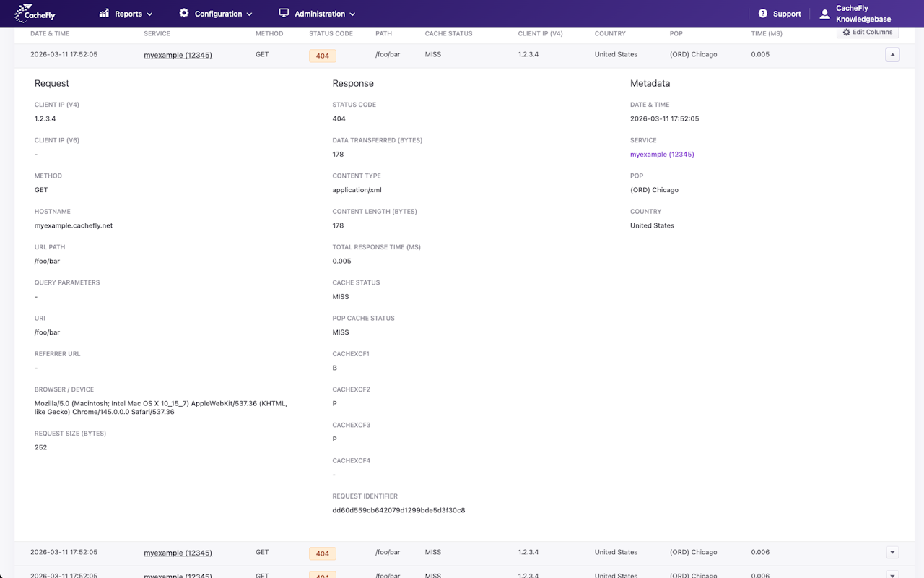Sort by the Date & Time column header
Viewport: 924px width, 578px height.
click(50, 34)
